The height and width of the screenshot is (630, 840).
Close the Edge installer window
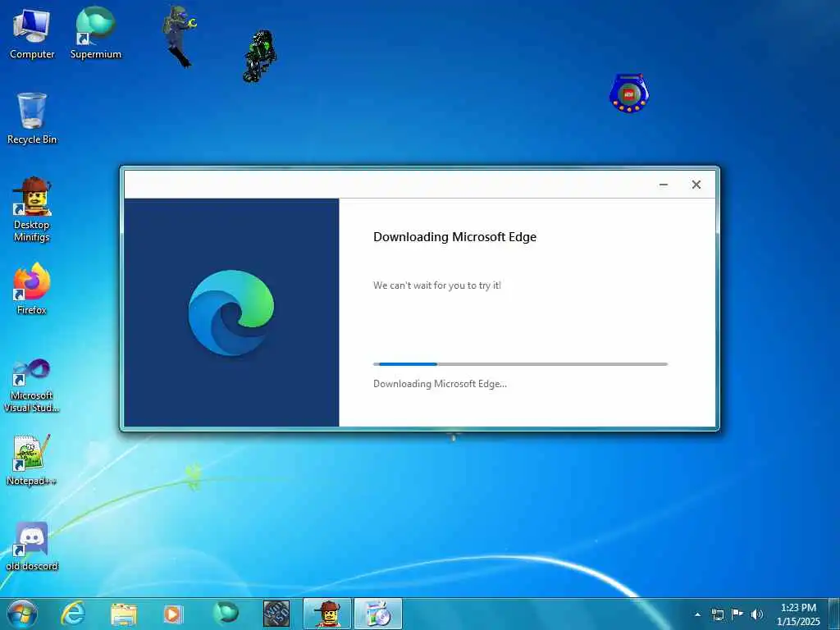click(696, 185)
